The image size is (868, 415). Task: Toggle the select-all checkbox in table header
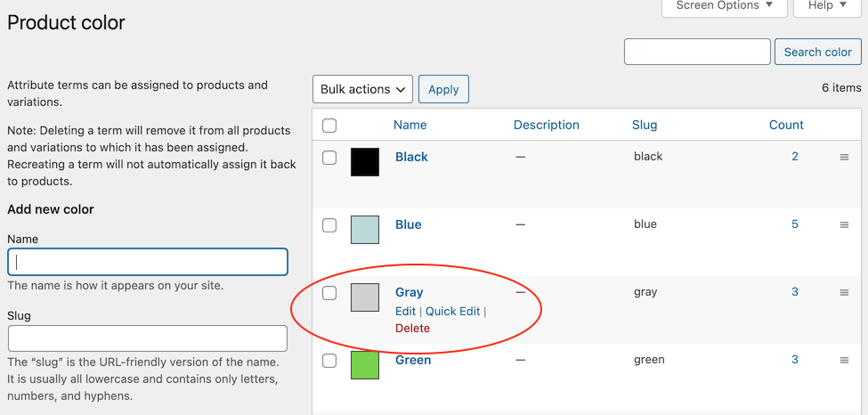click(x=329, y=126)
